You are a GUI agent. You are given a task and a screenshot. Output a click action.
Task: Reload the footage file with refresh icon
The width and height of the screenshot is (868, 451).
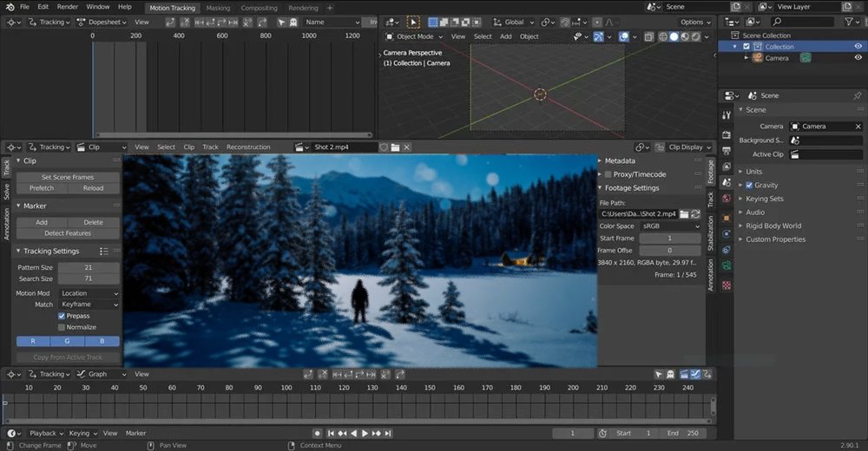coord(696,213)
